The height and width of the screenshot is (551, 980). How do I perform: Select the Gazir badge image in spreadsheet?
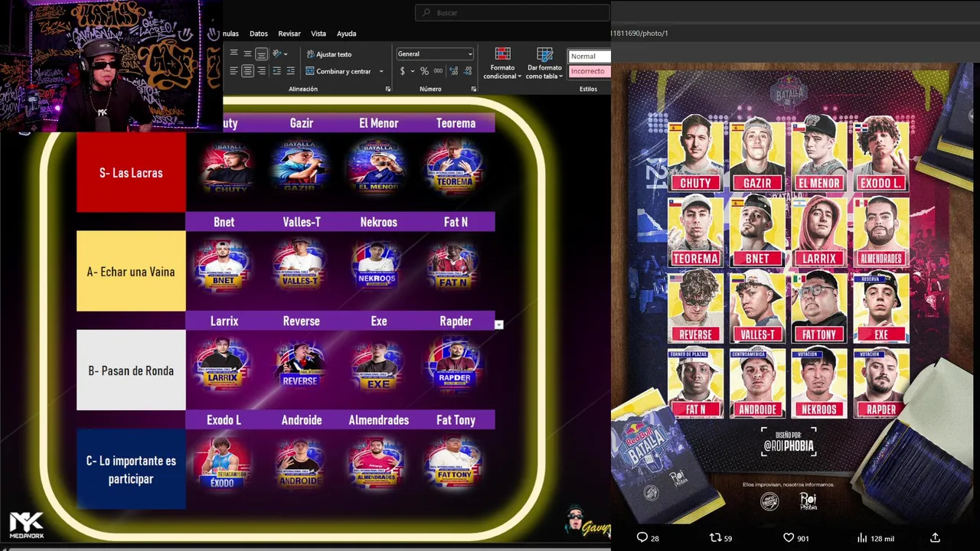tap(300, 166)
